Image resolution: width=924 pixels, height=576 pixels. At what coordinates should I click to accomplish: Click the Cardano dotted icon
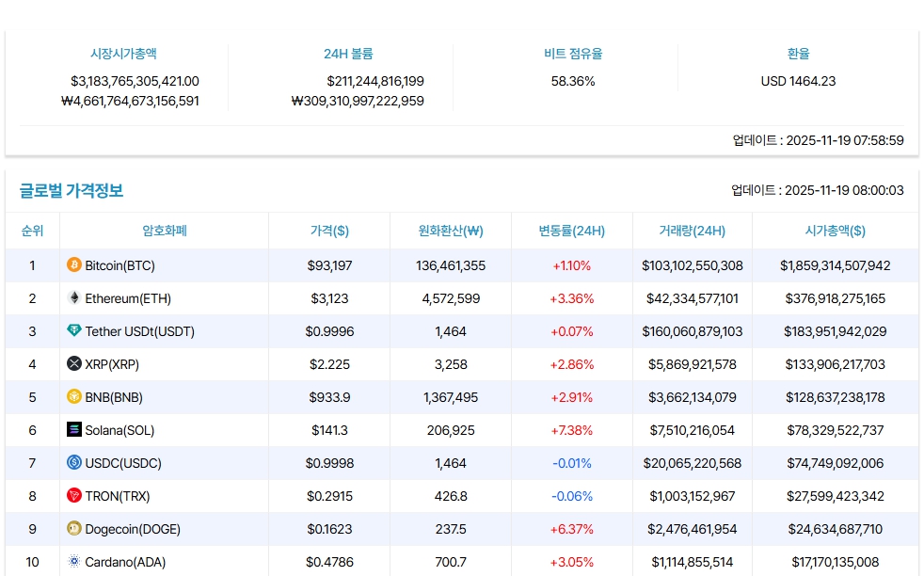pyautogui.click(x=74, y=562)
